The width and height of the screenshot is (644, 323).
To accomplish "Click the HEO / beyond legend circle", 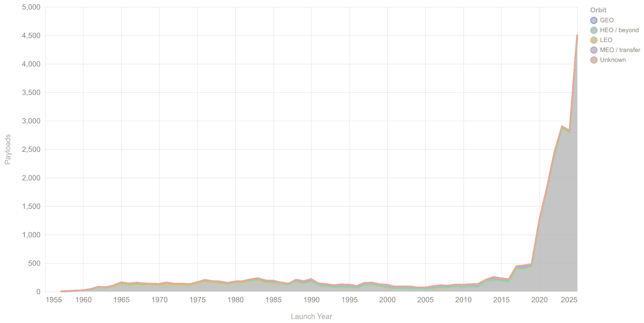I will (x=594, y=30).
